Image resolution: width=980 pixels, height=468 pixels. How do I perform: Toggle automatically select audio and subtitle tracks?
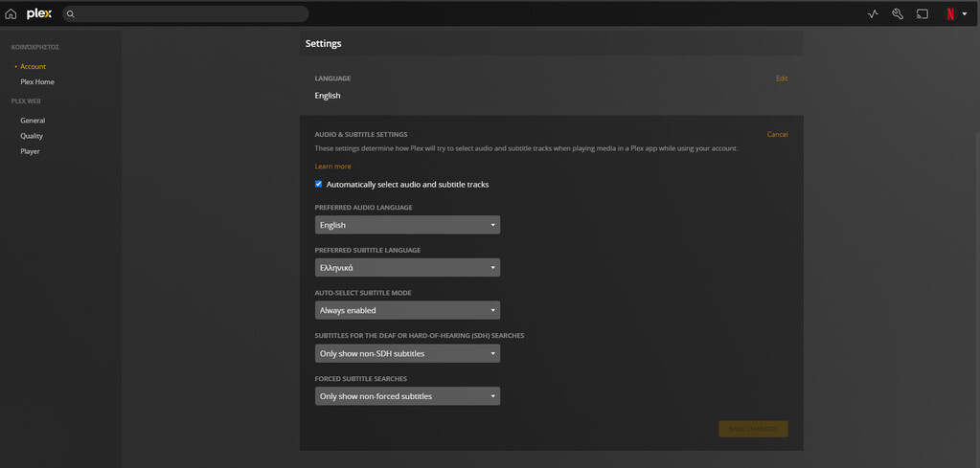[x=319, y=184]
